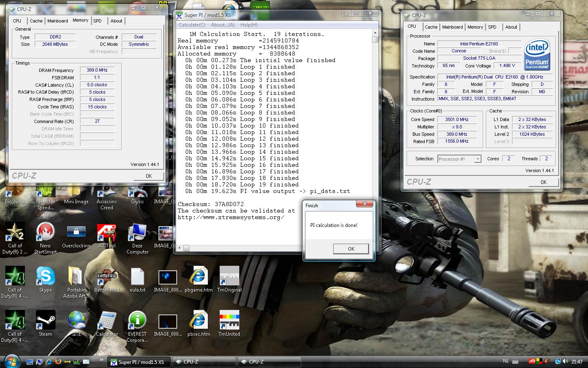Image resolution: width=588 pixels, height=368 pixels.
Task: Click the network connection tray icon
Action: [558, 361]
